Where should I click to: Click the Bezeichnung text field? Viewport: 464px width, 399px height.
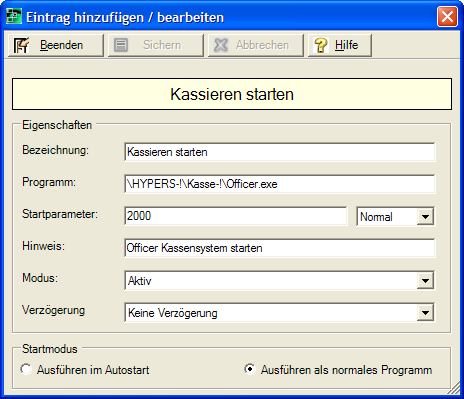click(x=280, y=152)
